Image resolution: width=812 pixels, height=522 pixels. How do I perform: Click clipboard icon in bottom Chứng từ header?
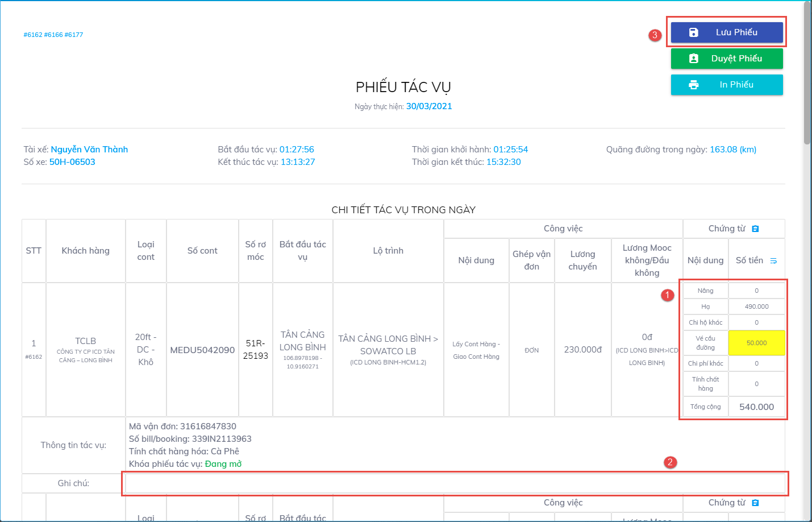point(755,503)
